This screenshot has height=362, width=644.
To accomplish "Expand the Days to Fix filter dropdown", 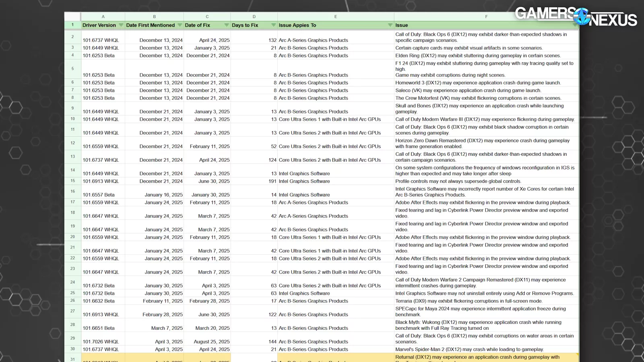I will point(273,25).
